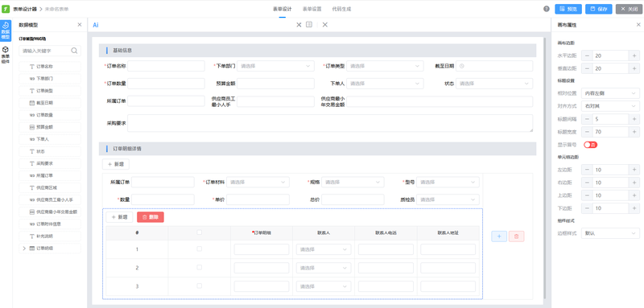This screenshot has width=644, height=308.
Task: Click the 基础信息 section header
Action: (x=317, y=51)
